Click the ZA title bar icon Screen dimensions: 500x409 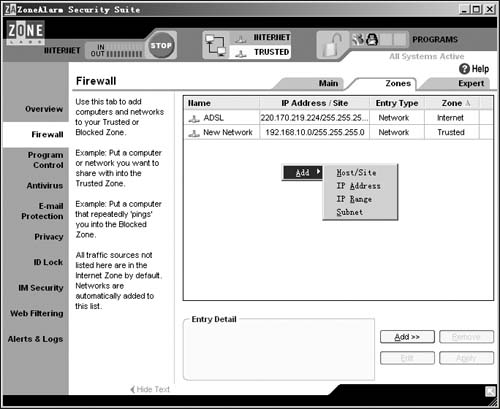tap(10, 9)
